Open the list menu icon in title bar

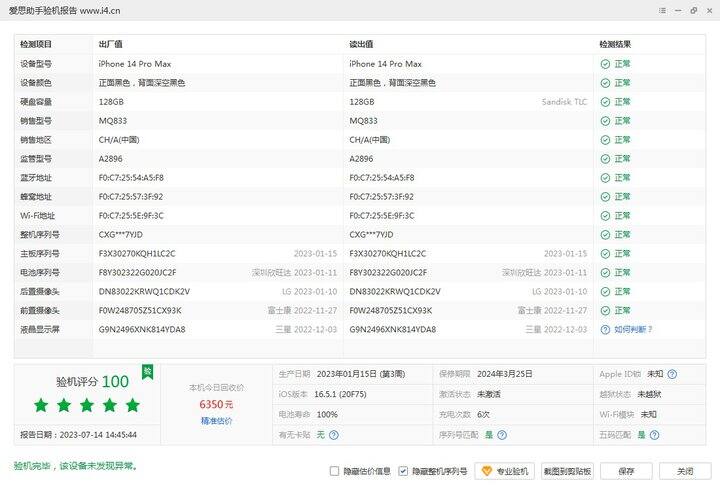click(x=662, y=10)
